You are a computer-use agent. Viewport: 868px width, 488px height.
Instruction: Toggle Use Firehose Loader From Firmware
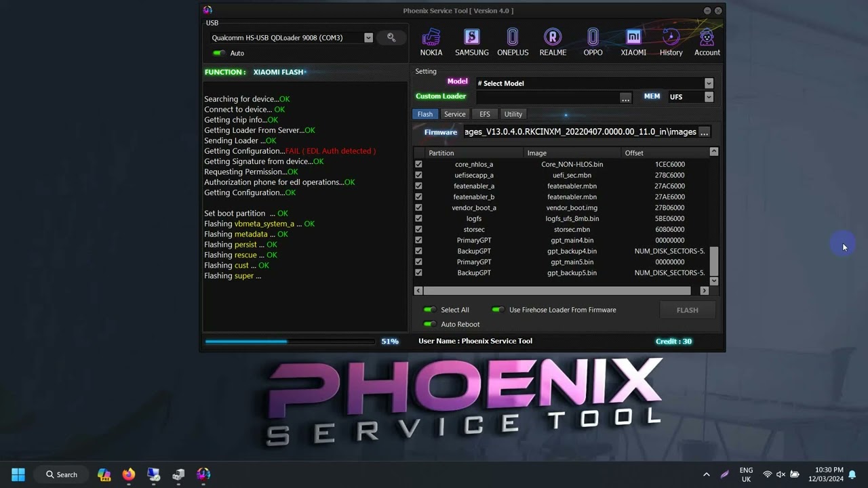(498, 310)
